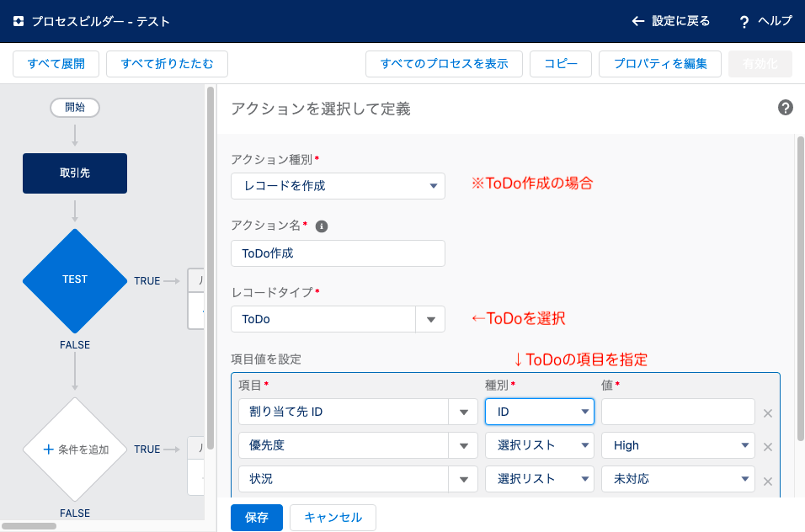805x532 pixels.
Task: Click the 保存 button
Action: pos(257,518)
